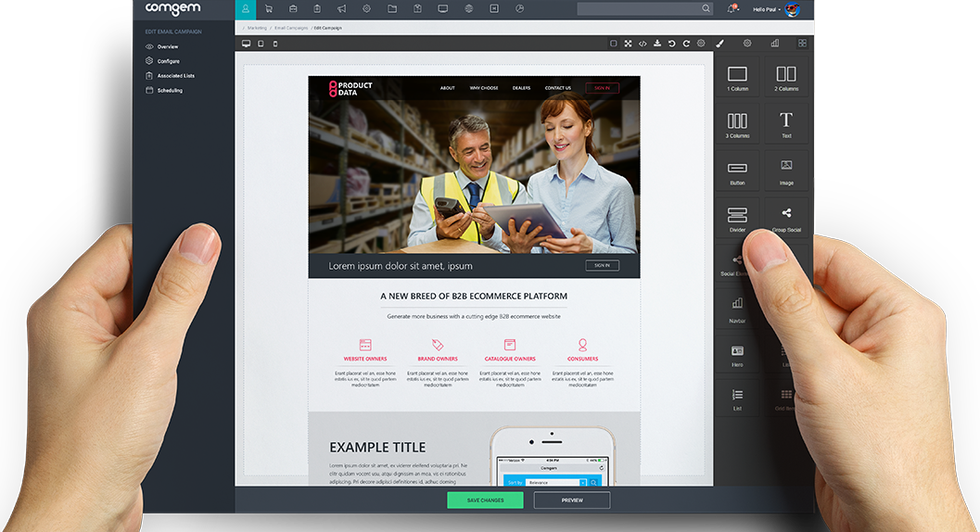The width and height of the screenshot is (980, 532).
Task: Open the view code icon
Action: (643, 44)
